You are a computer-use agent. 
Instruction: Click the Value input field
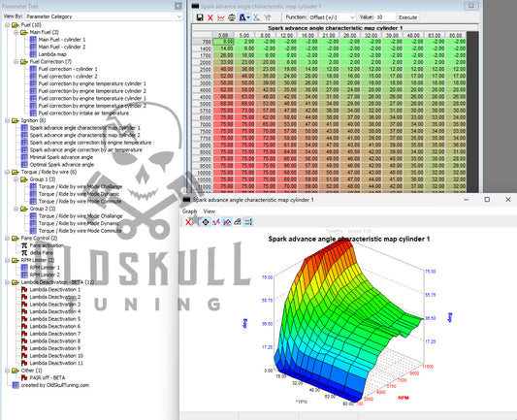(x=385, y=17)
